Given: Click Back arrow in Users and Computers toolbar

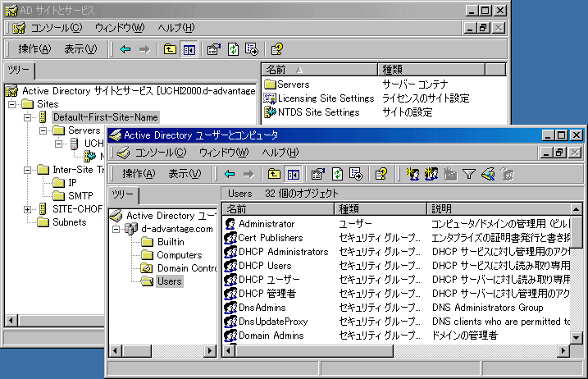Looking at the screenshot, I should 230,174.
